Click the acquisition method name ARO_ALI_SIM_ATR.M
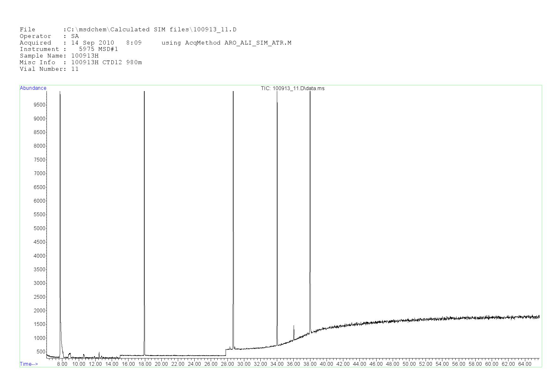 pyautogui.click(x=258, y=43)
